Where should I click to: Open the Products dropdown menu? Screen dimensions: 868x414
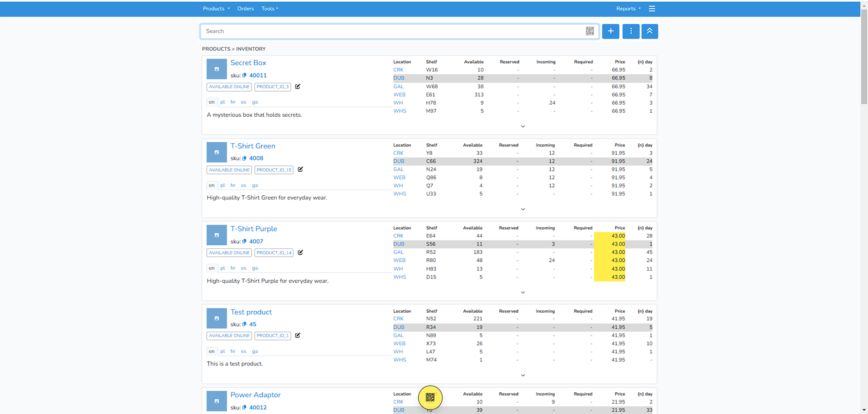coord(216,8)
